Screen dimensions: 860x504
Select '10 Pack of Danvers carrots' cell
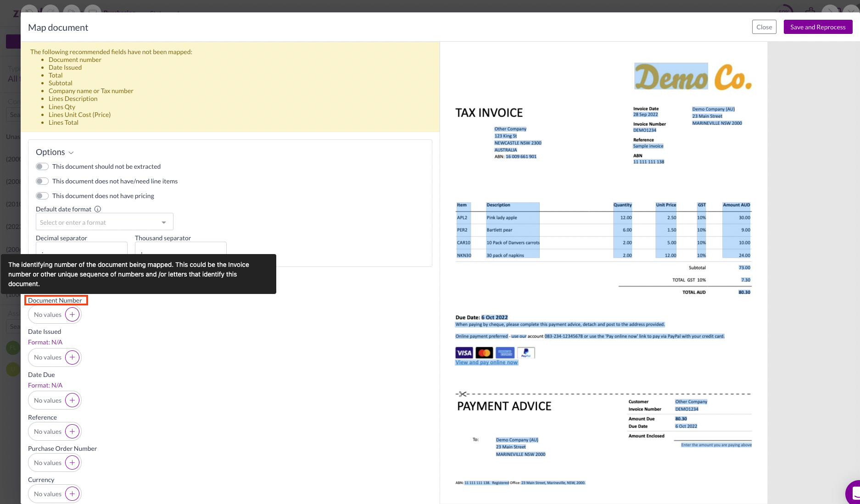(513, 243)
